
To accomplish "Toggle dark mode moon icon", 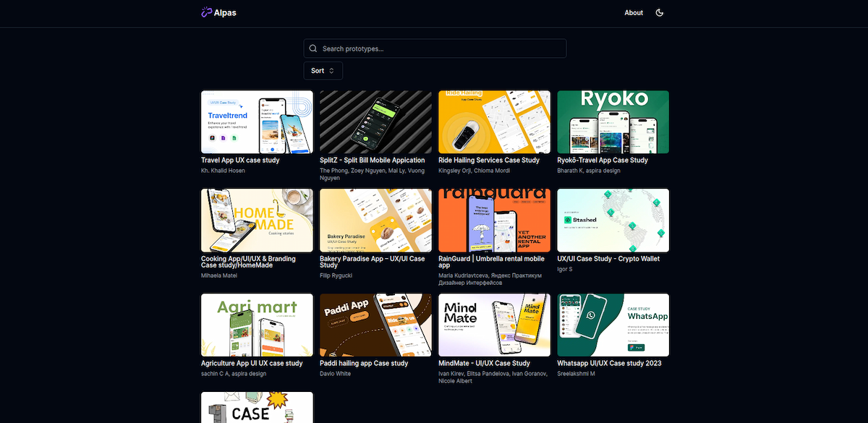I will [x=660, y=12].
